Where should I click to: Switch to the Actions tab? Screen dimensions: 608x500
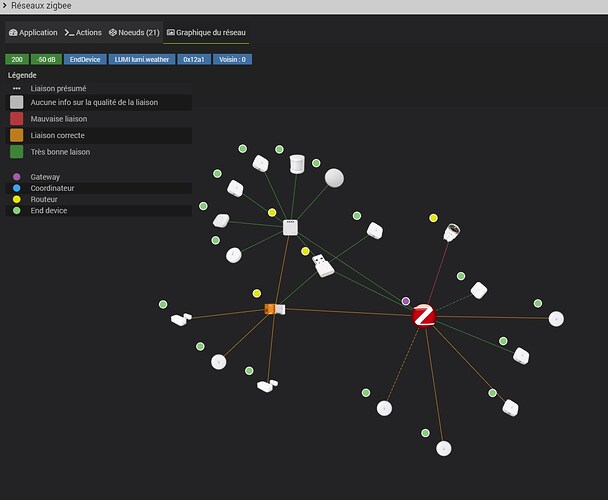[x=83, y=33]
